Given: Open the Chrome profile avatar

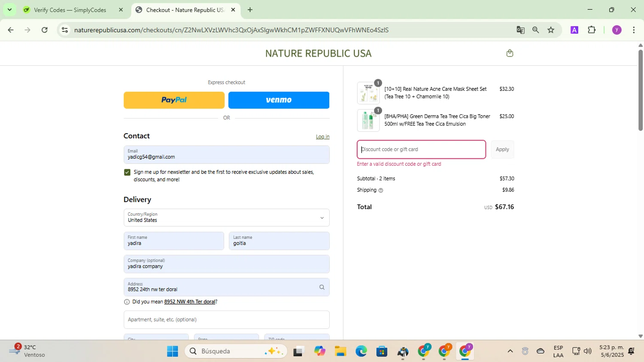Looking at the screenshot, I should 617,30.
